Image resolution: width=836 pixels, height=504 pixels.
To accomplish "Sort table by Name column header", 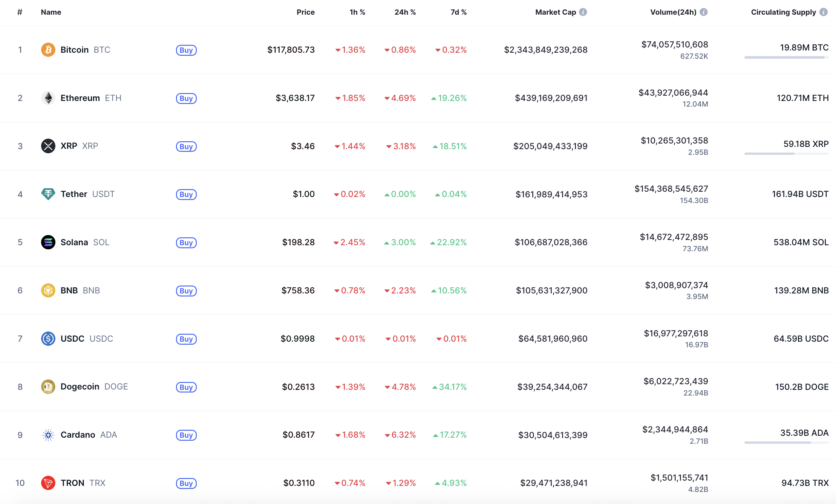I will point(51,12).
